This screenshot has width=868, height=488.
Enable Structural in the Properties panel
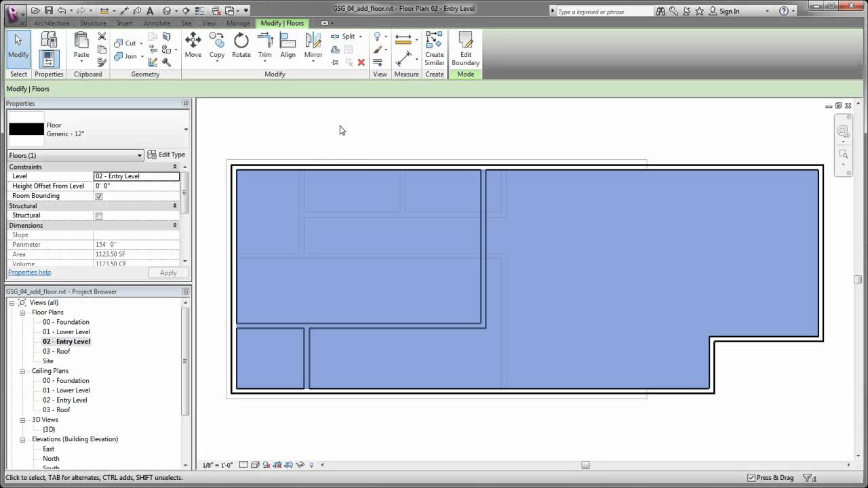click(99, 215)
